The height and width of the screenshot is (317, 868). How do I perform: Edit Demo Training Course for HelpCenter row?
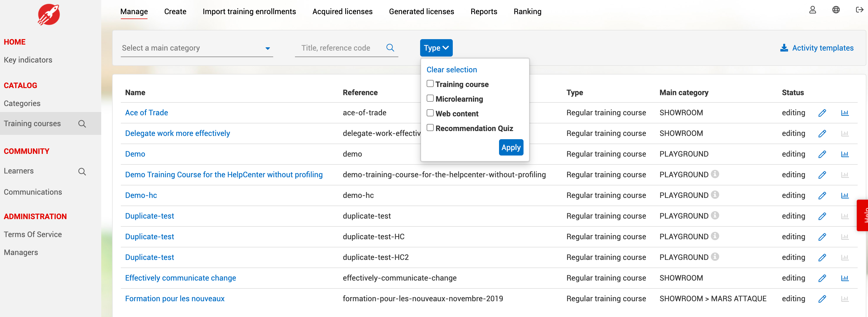tap(822, 175)
